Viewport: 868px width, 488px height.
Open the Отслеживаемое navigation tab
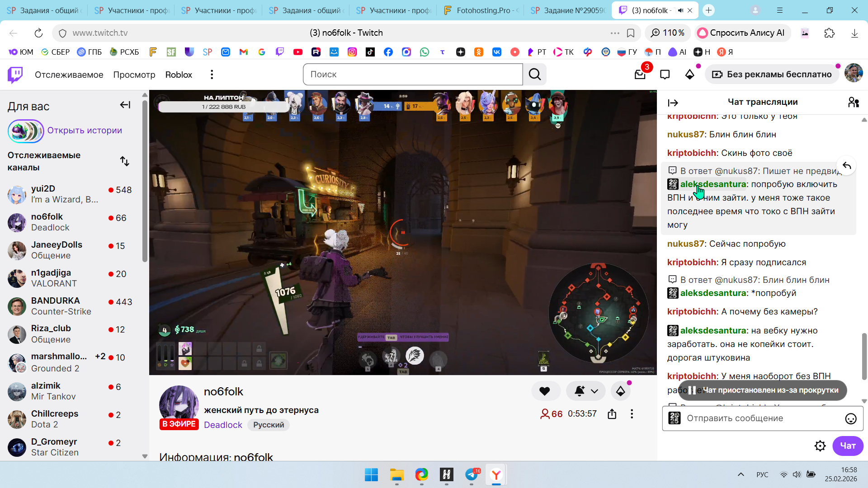[69, 75]
